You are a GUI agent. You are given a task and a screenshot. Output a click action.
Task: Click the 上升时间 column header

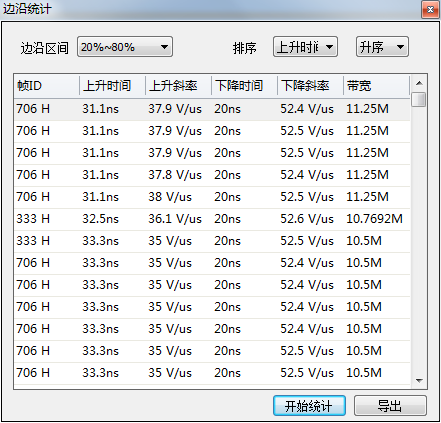[x=112, y=86]
